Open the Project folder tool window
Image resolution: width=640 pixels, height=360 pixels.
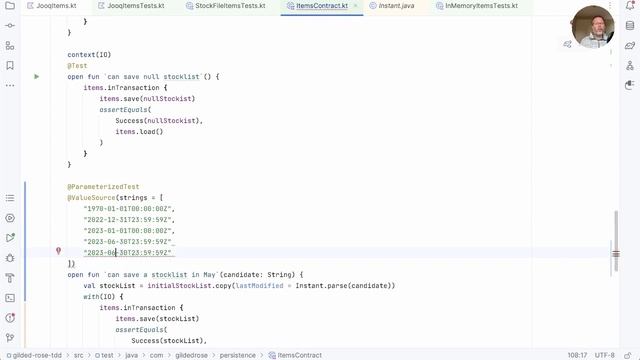[x=10, y=6]
